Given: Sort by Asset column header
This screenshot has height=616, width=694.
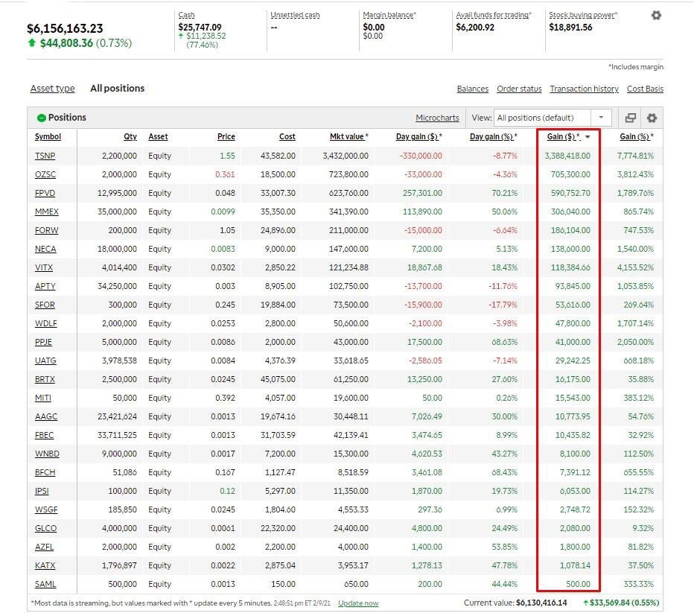Looking at the screenshot, I should (158, 137).
